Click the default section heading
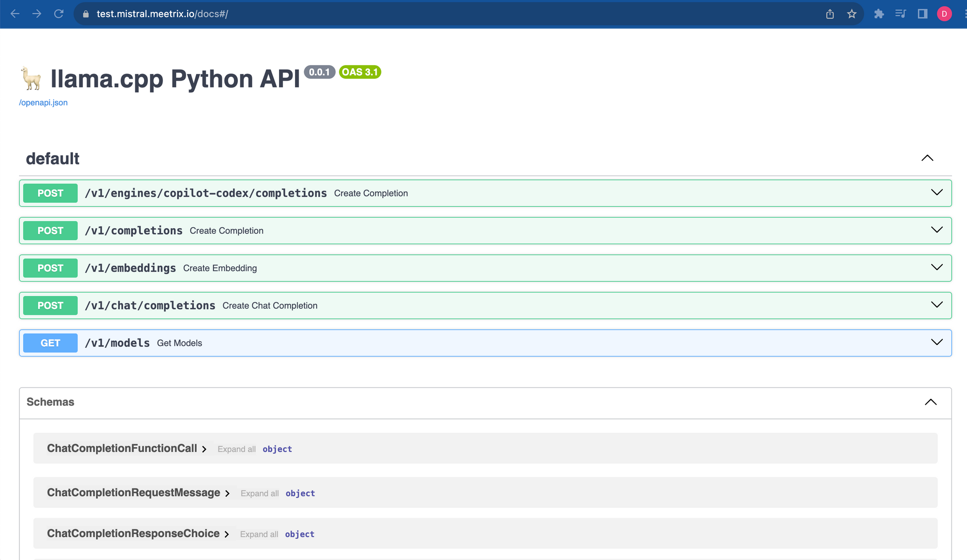967x560 pixels. pos(53,158)
